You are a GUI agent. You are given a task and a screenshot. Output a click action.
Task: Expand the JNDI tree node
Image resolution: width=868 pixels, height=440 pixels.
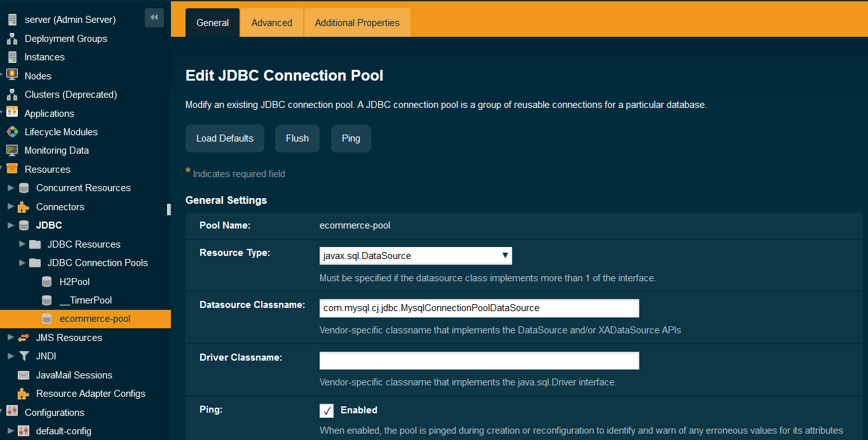11,356
